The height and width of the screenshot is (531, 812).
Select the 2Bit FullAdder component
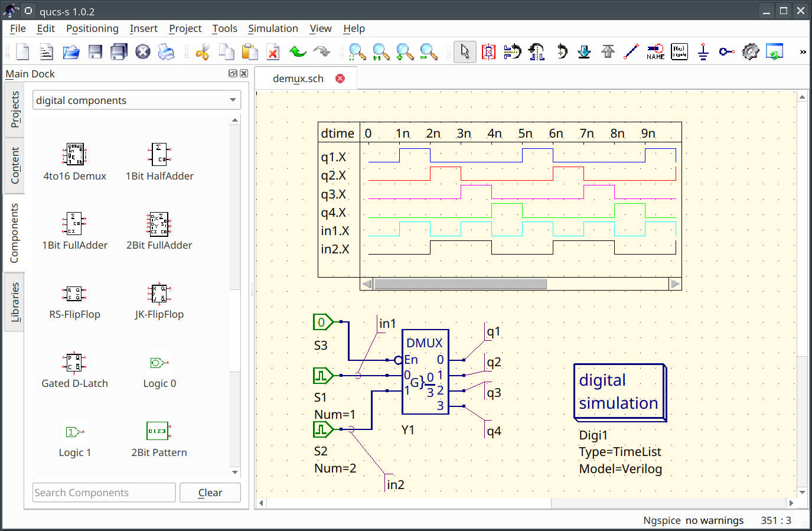pos(159,232)
